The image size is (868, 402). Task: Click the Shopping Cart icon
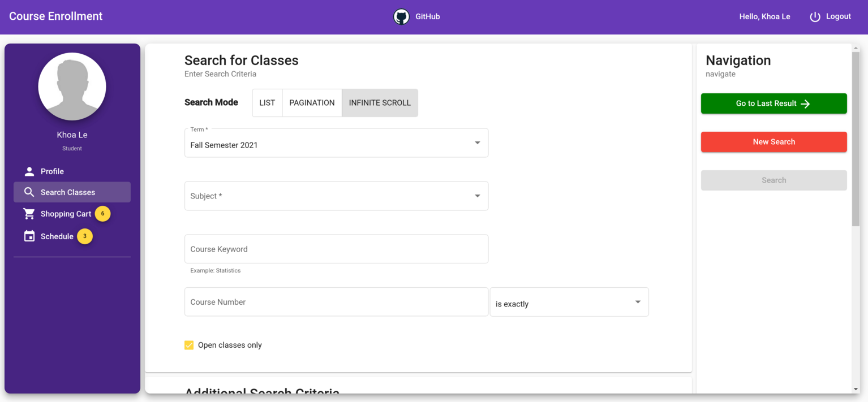click(29, 214)
